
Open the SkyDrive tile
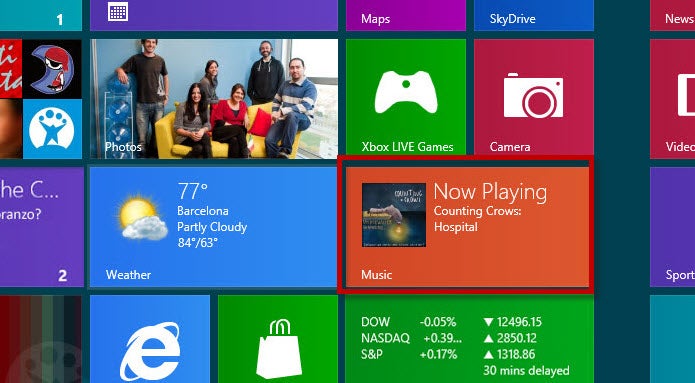[x=534, y=15]
